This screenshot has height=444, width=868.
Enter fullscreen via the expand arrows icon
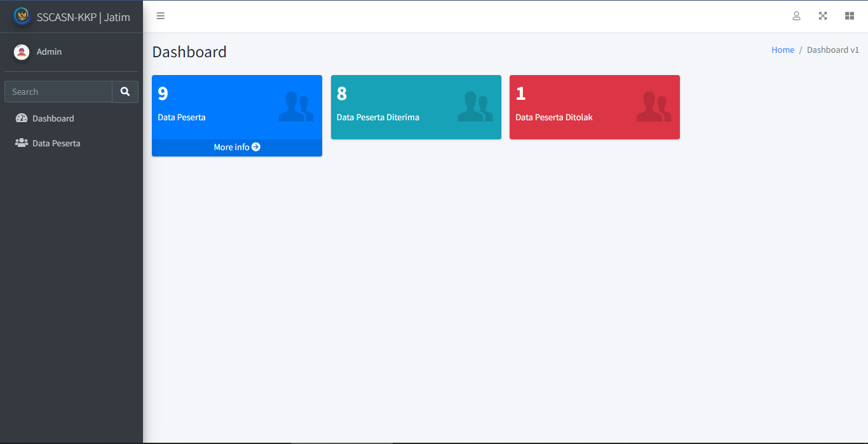pos(823,16)
